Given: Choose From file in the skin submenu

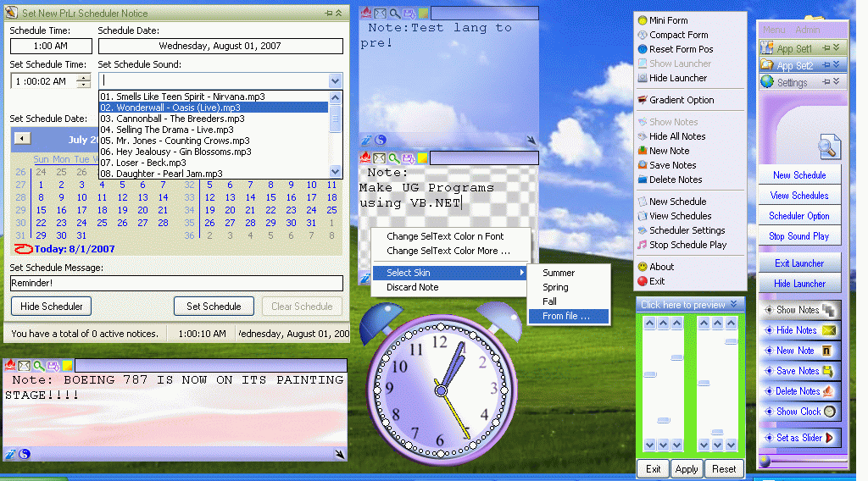Looking at the screenshot, I should (x=565, y=317).
